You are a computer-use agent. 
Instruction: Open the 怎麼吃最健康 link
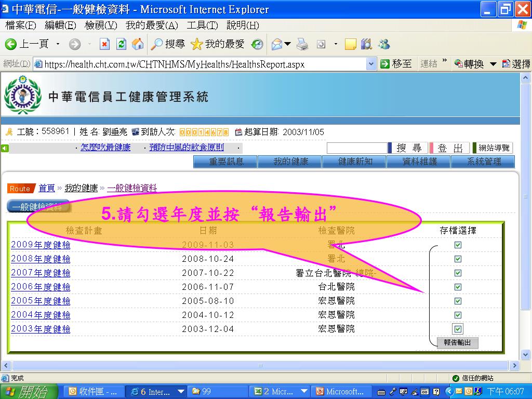point(105,148)
